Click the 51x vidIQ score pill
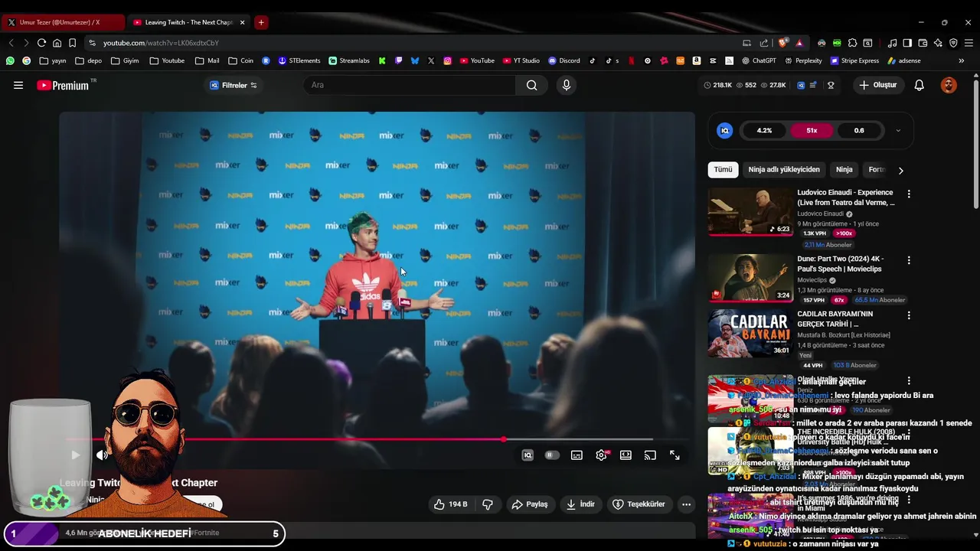The width and height of the screenshot is (980, 551). tap(812, 131)
